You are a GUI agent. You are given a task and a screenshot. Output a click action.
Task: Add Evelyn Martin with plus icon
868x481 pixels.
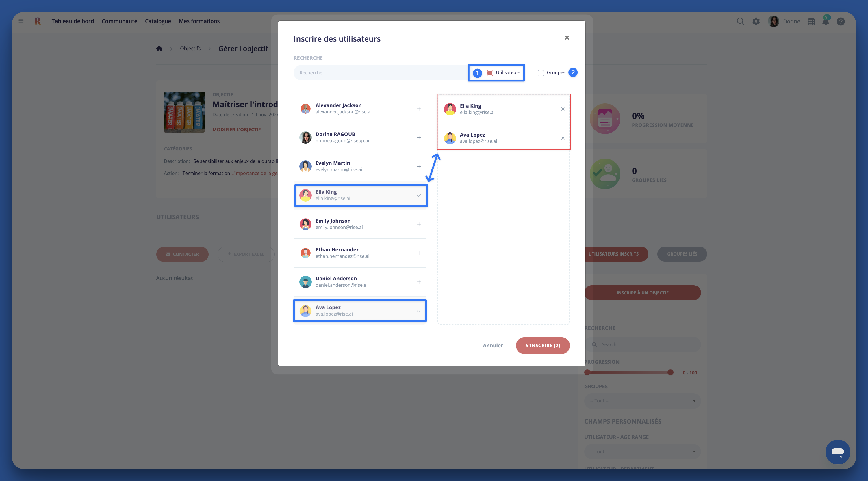tap(419, 167)
